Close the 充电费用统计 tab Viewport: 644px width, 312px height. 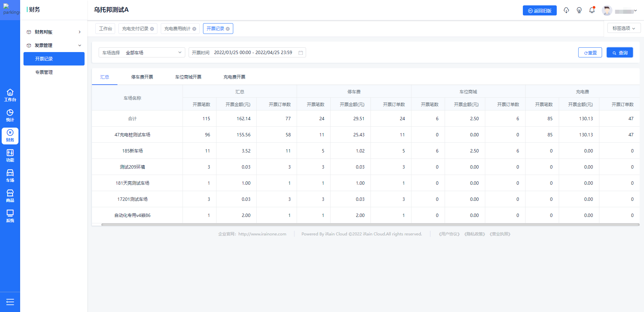(x=194, y=29)
